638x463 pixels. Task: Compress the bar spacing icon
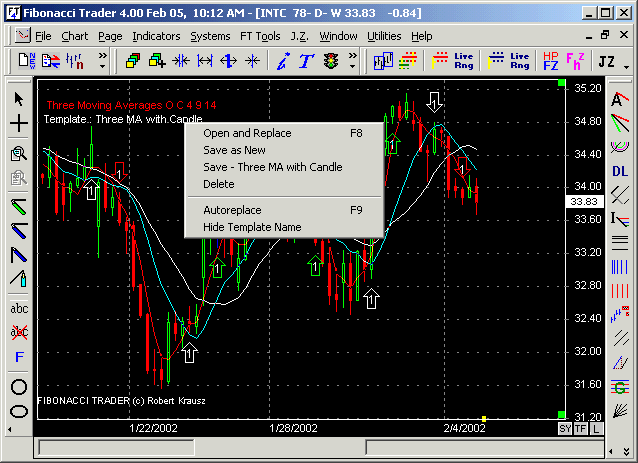pos(181,61)
